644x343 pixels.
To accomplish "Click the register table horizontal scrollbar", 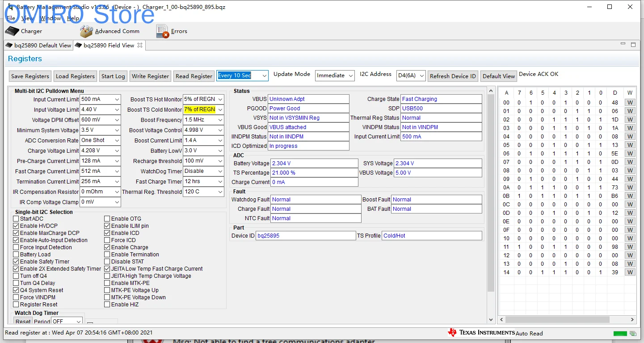I will coord(557,319).
